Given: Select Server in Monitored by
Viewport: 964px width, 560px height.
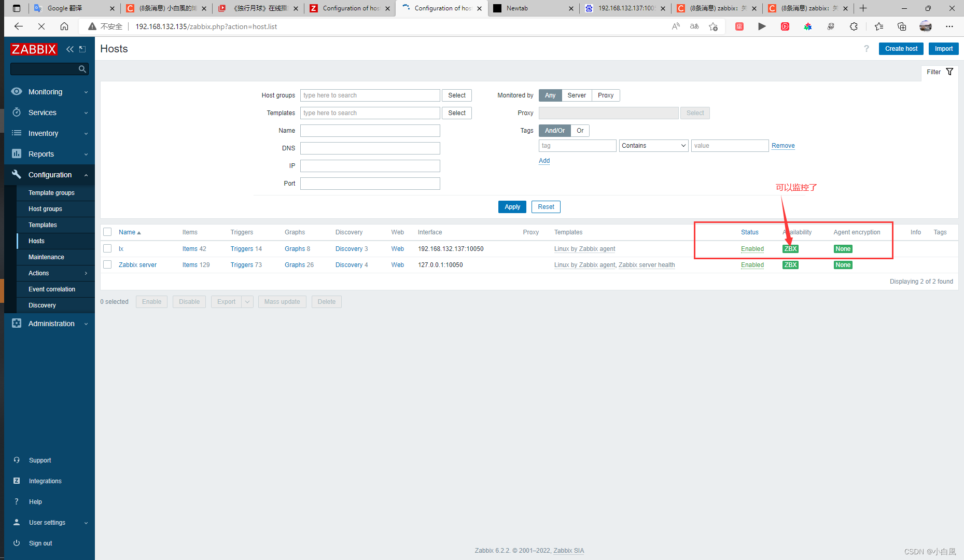Looking at the screenshot, I should click(x=577, y=95).
